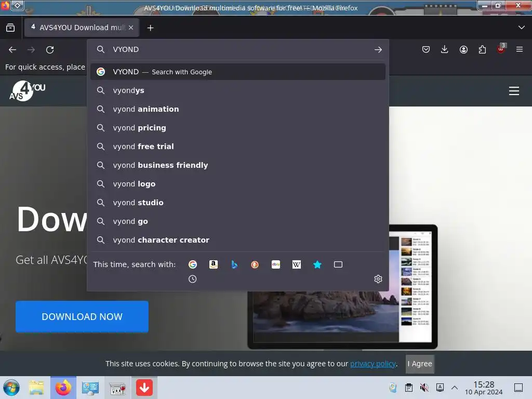Open the Downloads panel icon

tap(445, 49)
